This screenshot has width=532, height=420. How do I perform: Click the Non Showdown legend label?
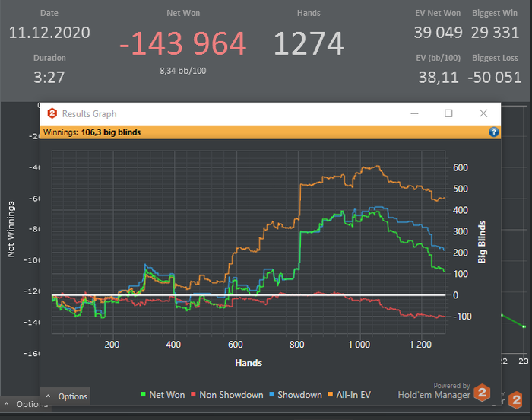(x=231, y=395)
